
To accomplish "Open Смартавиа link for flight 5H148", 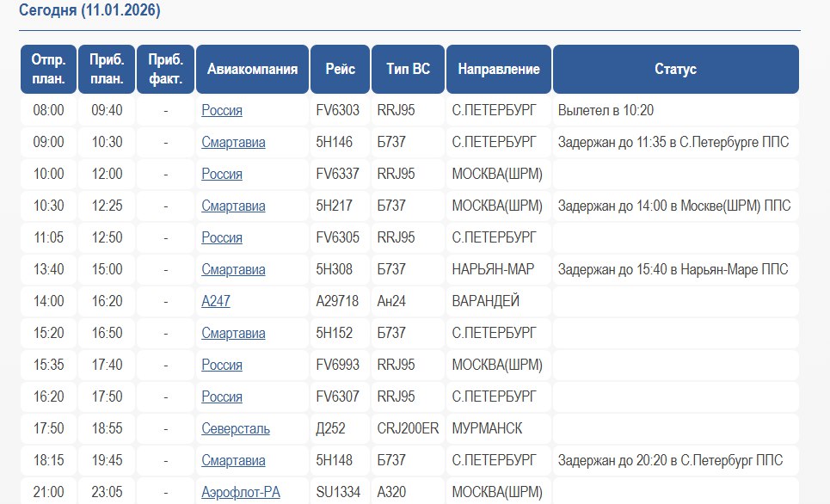I will tap(233, 460).
